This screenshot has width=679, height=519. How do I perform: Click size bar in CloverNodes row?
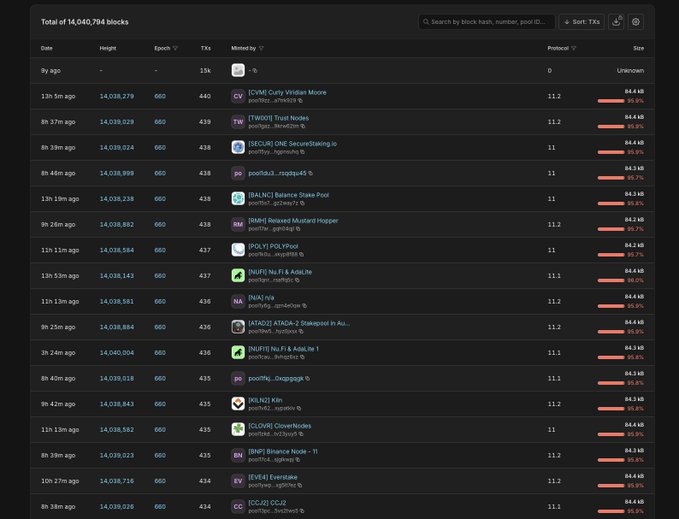coord(611,434)
